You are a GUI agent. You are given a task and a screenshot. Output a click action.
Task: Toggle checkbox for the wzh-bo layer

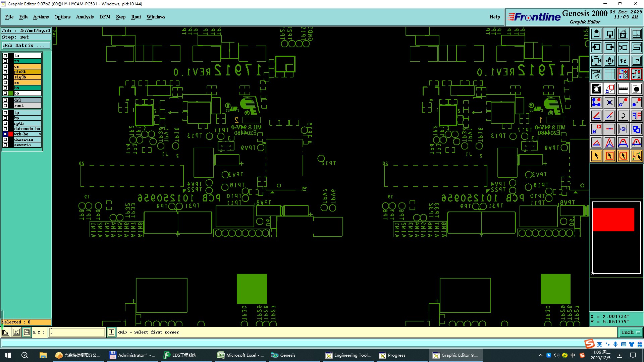5,134
